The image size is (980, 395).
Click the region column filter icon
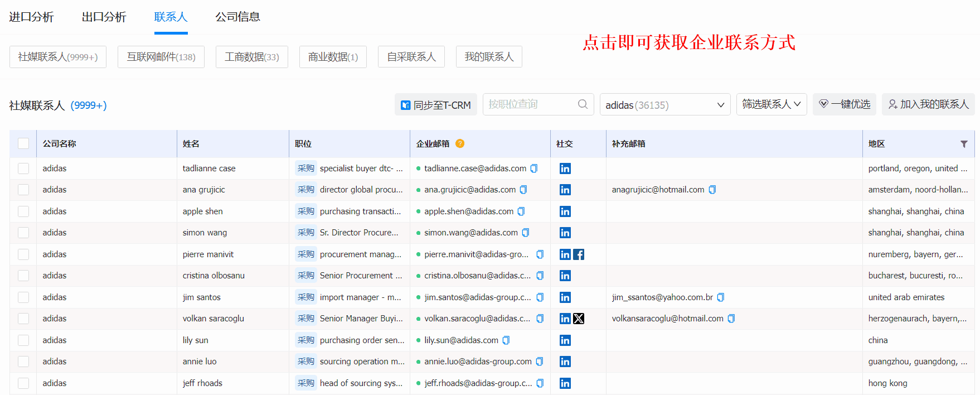point(963,144)
